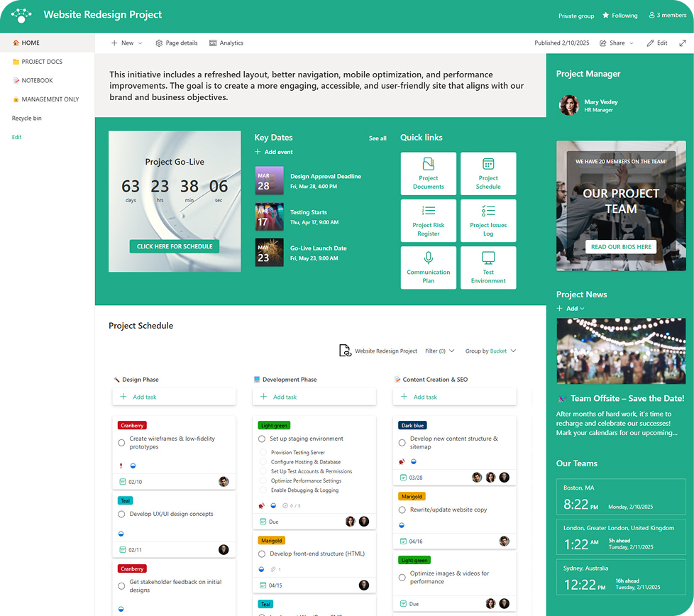The height and width of the screenshot is (616, 694).
Task: Click the Page details gear icon
Action: coord(159,43)
